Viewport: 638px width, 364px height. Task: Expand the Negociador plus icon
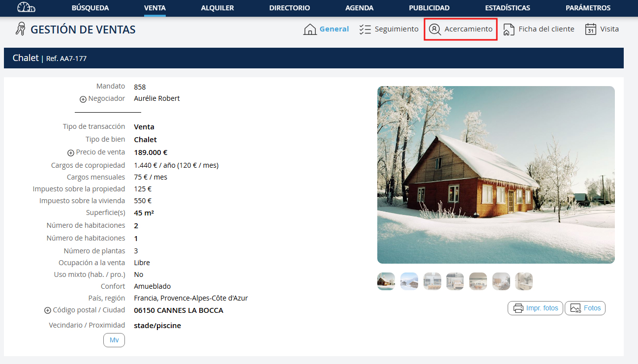click(83, 99)
